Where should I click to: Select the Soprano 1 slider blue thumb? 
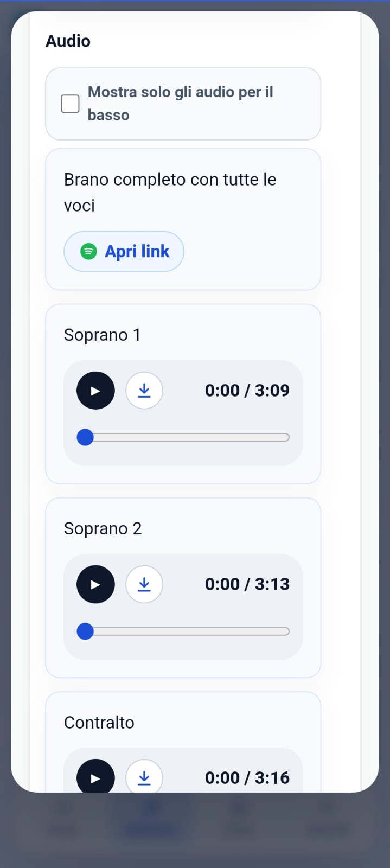[x=85, y=437]
